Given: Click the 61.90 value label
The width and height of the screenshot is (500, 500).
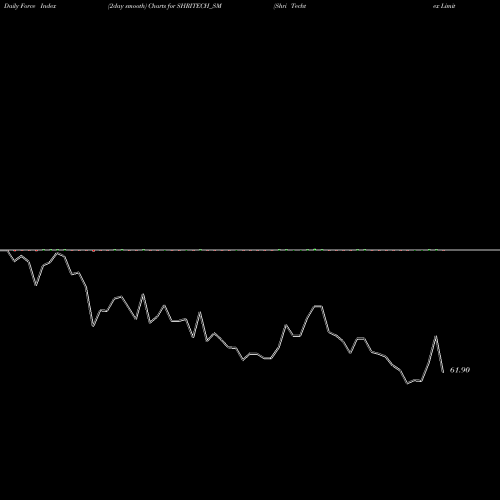Looking at the screenshot, I should 460,370.
